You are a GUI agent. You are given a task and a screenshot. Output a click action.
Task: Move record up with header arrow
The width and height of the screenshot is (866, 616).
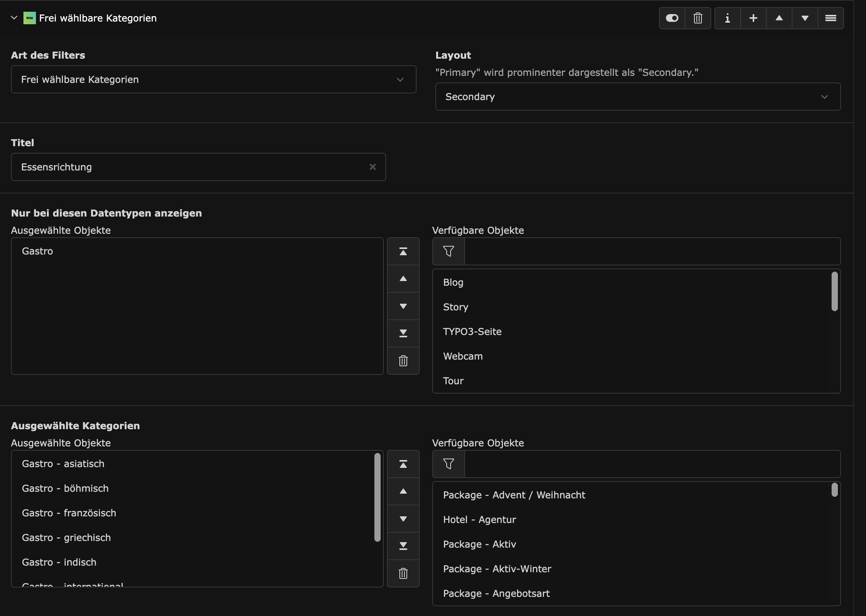pos(779,18)
